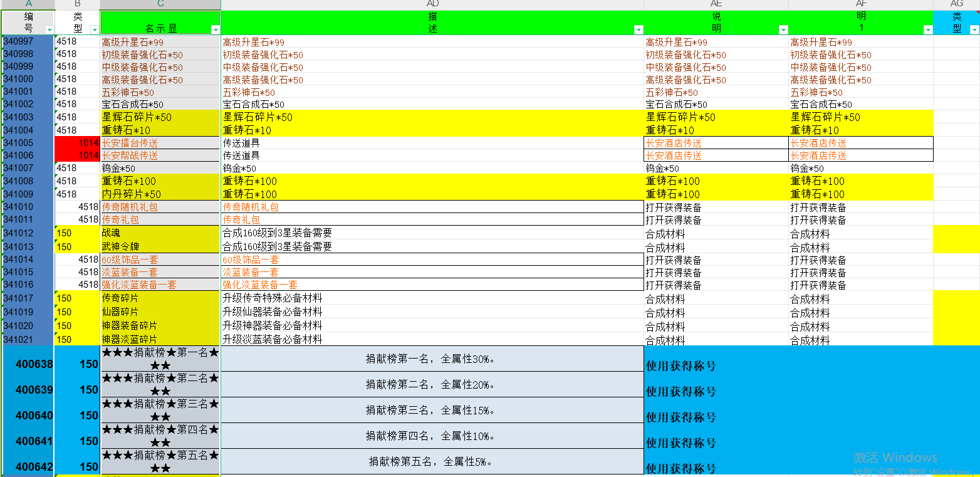Open filter dropdown on 明1 column header
Image resolution: width=980 pixels, height=477 pixels.
click(x=928, y=29)
